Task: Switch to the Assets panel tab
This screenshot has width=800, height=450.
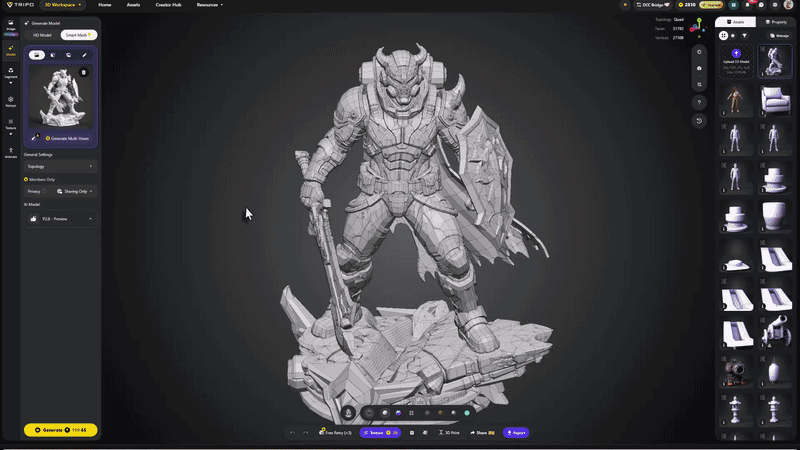Action: (x=735, y=22)
